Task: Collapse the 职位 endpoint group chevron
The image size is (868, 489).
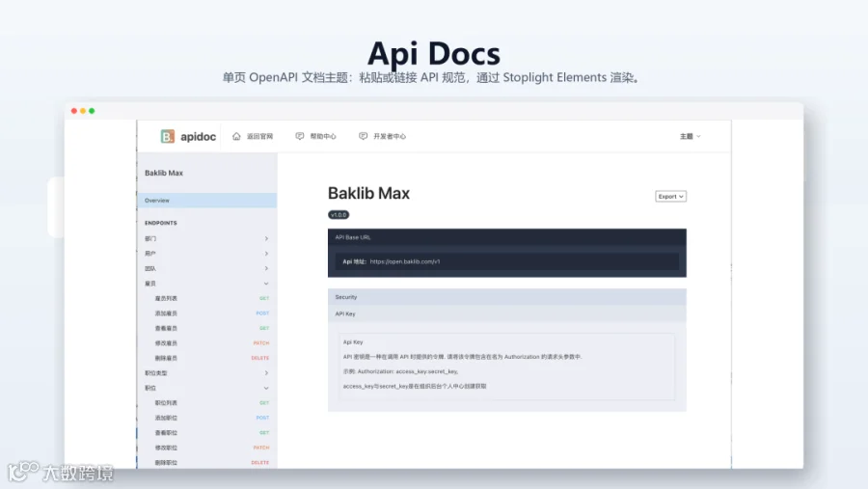Action: (x=266, y=388)
